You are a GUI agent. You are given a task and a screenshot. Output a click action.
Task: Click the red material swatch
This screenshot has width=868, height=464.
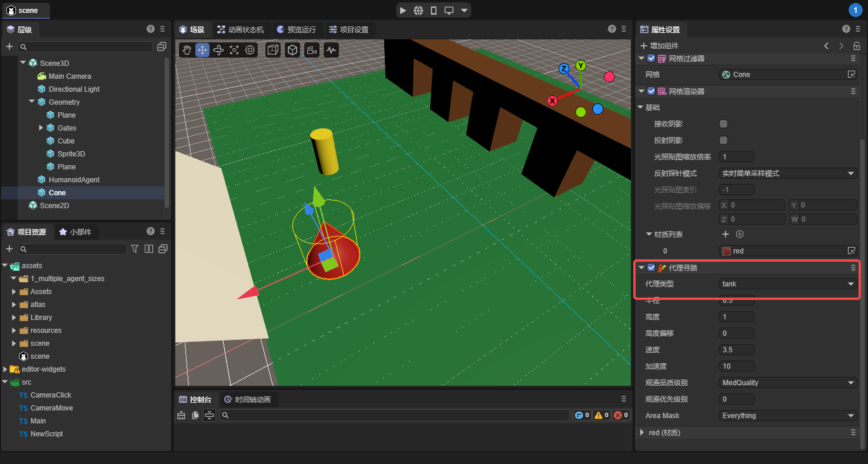tap(727, 251)
